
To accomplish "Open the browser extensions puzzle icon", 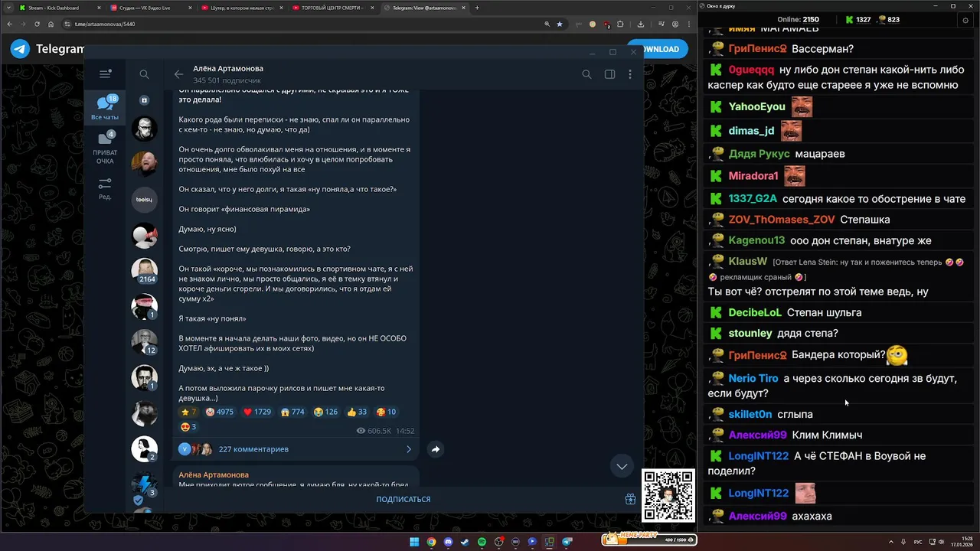I will pos(620,24).
